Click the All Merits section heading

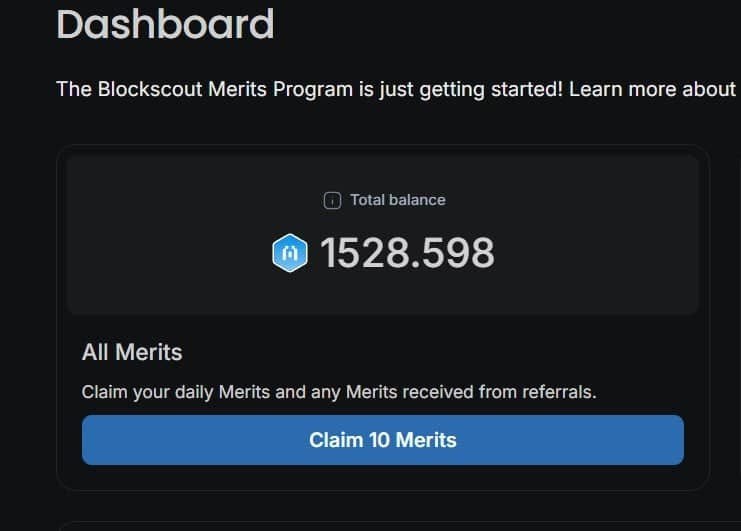[132, 352]
